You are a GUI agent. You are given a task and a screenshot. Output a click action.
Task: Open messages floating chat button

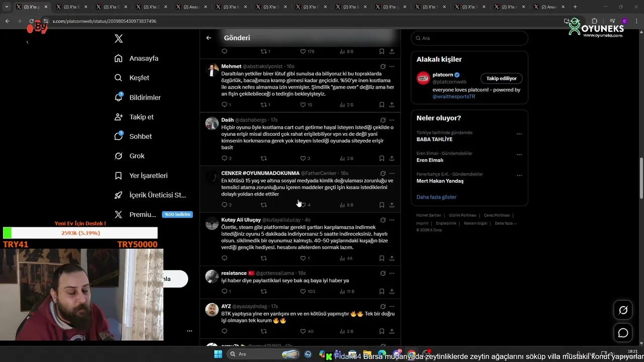pos(623,333)
